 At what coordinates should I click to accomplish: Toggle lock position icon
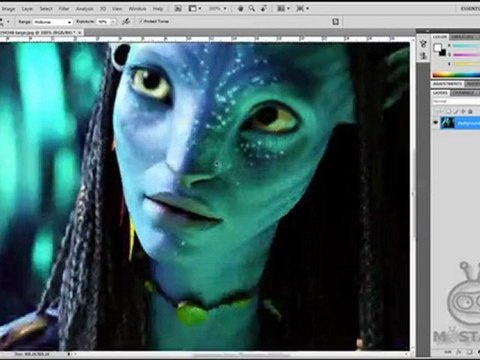(463, 111)
